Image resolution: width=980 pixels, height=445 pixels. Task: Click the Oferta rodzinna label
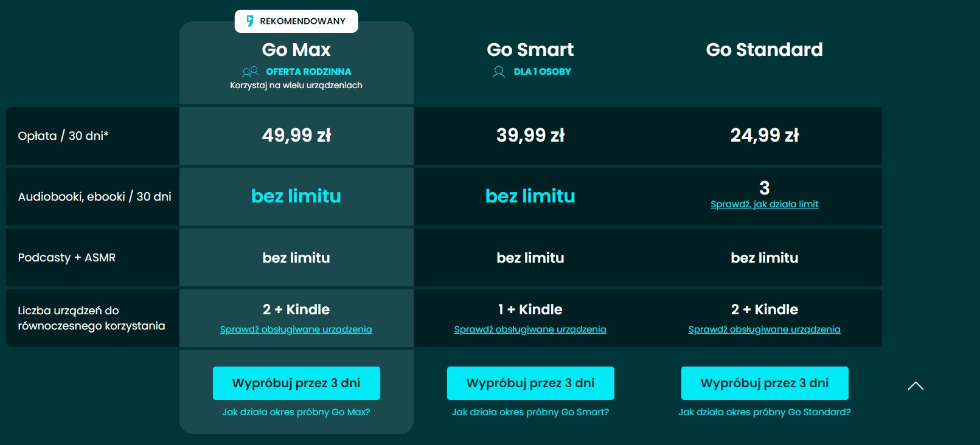pyautogui.click(x=308, y=72)
